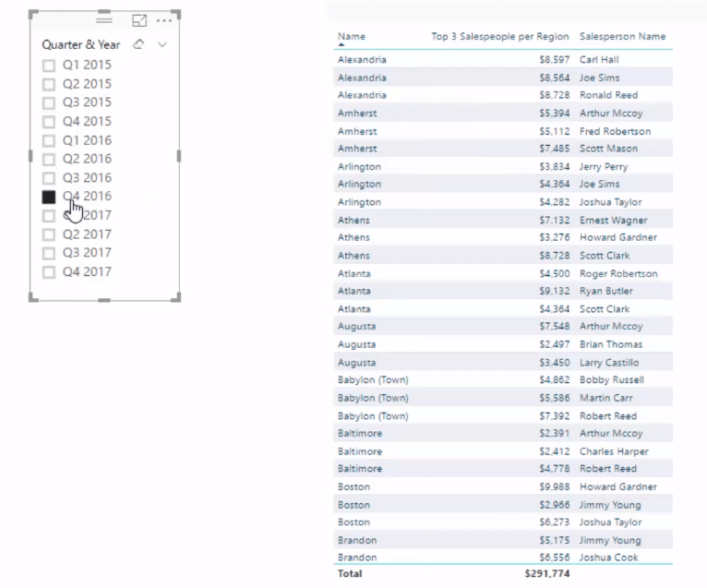Click the Name column sort arrow indicator
Screen dimensions: 707x588
click(x=342, y=44)
